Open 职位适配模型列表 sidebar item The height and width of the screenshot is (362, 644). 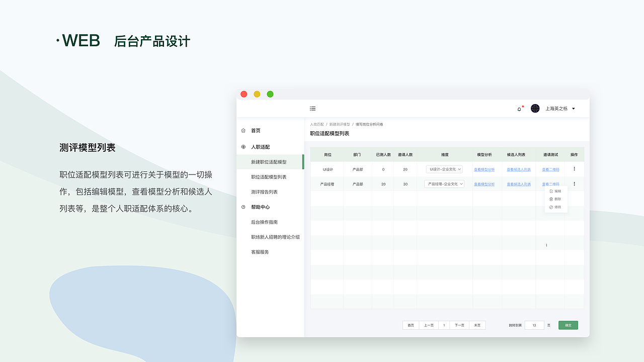270,177
